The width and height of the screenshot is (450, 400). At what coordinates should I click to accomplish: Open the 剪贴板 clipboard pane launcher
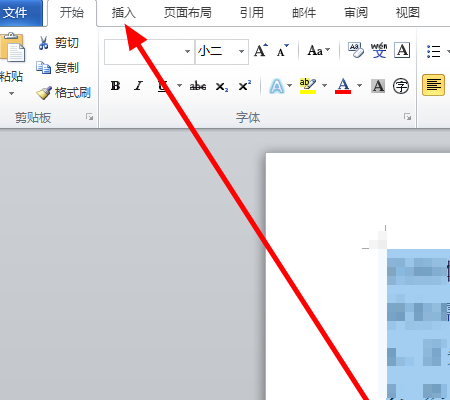[89, 117]
